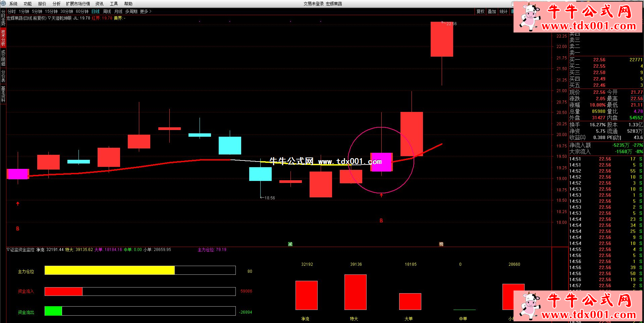The height and width of the screenshot is (323, 644).
Task: Select the 周线 weekly period tab
Action: 107,11
